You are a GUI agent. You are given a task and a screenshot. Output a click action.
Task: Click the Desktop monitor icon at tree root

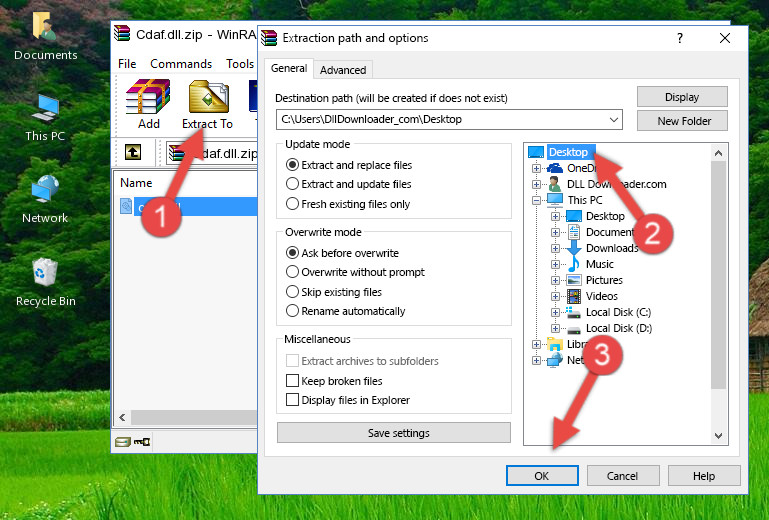[536, 152]
